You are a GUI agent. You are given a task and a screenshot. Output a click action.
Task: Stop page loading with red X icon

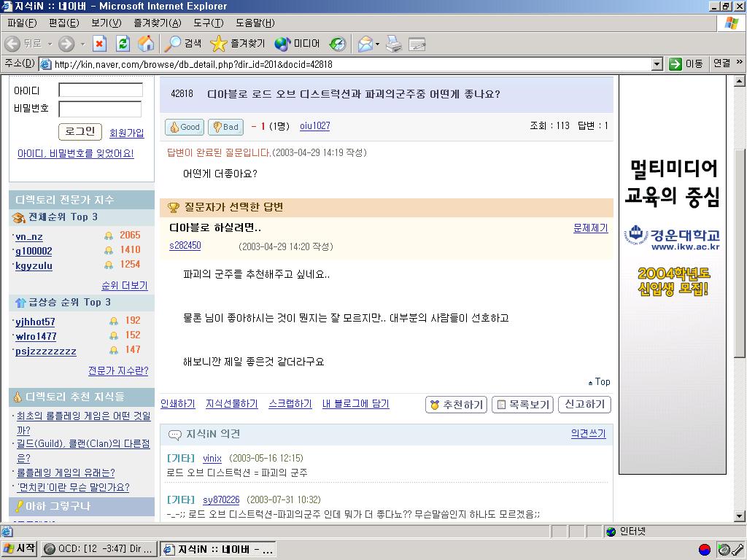coord(99,44)
